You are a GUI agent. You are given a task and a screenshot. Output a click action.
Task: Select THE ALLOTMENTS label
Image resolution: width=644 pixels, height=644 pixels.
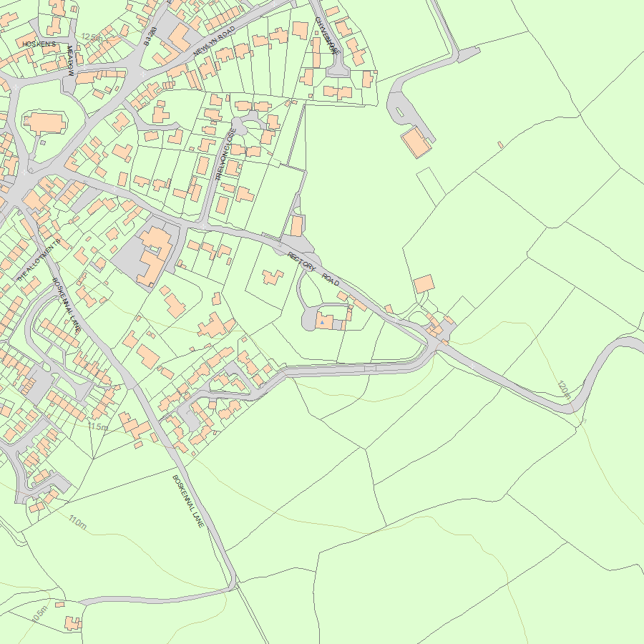point(39,260)
